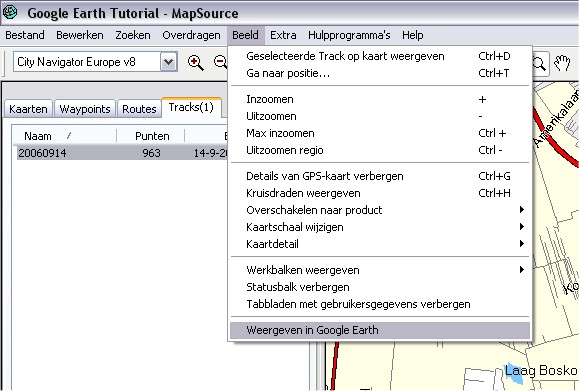Viewport: 579px width, 391px height.
Task: Expand Werkbalken weergeven submenu
Action: click(380, 270)
